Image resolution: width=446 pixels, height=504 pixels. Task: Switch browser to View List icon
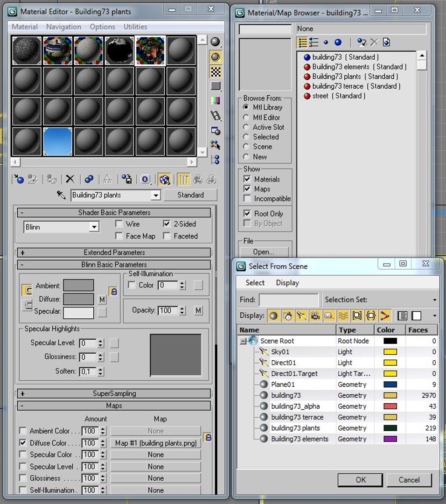[x=303, y=42]
